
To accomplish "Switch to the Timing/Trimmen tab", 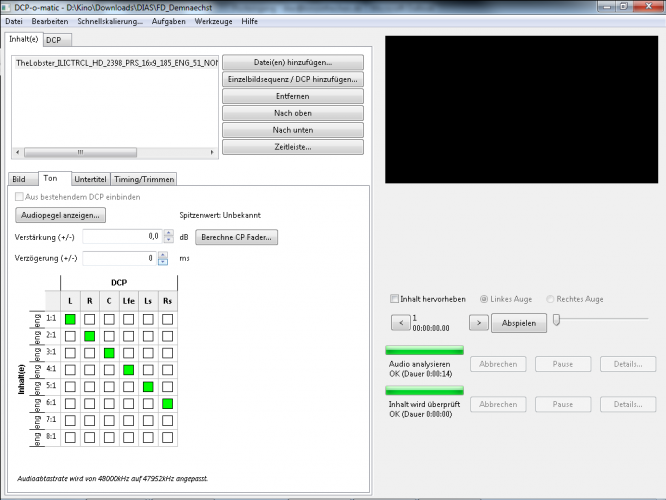I will (x=145, y=179).
